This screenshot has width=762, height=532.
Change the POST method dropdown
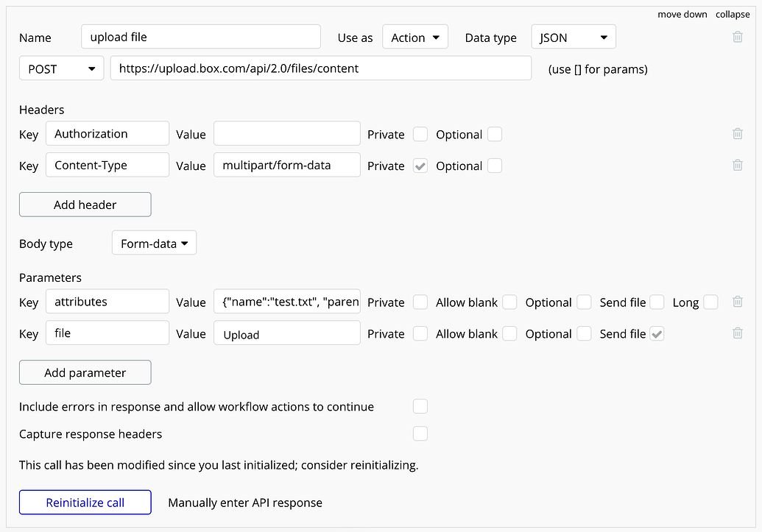point(61,68)
